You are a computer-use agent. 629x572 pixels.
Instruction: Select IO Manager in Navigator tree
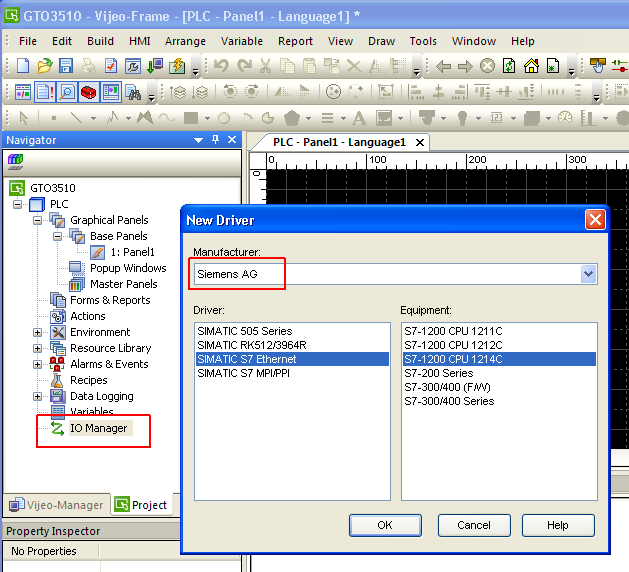(99, 428)
